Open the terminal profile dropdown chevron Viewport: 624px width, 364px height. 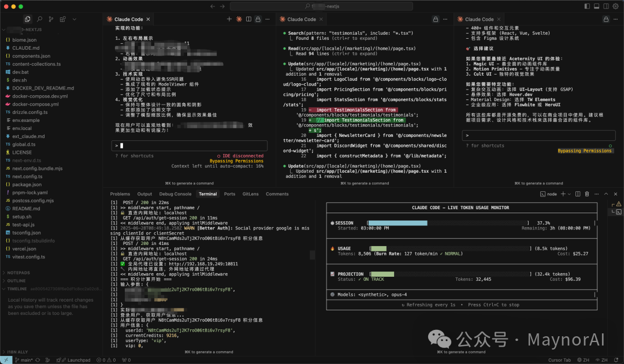click(x=570, y=193)
